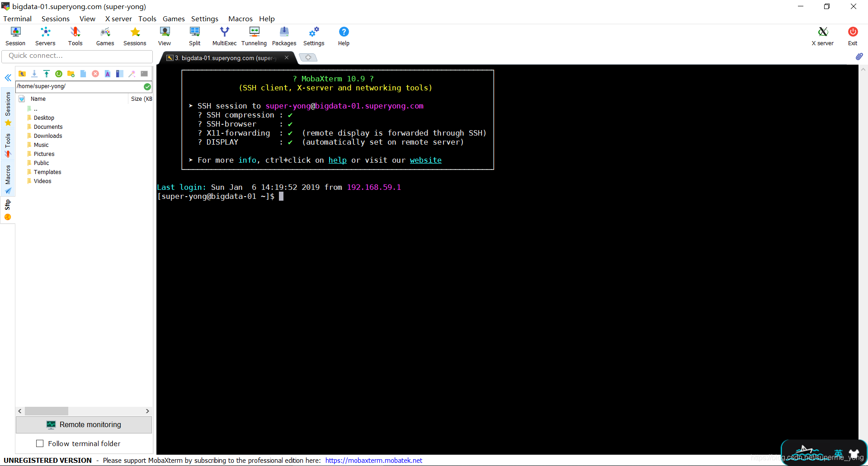Create a new file in SFTP browser

coord(83,74)
